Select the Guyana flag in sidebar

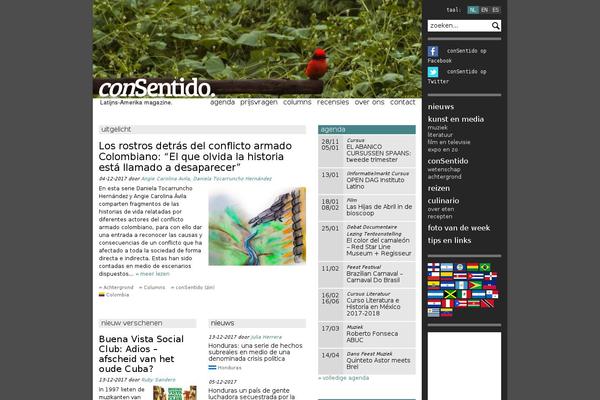click(475, 285)
